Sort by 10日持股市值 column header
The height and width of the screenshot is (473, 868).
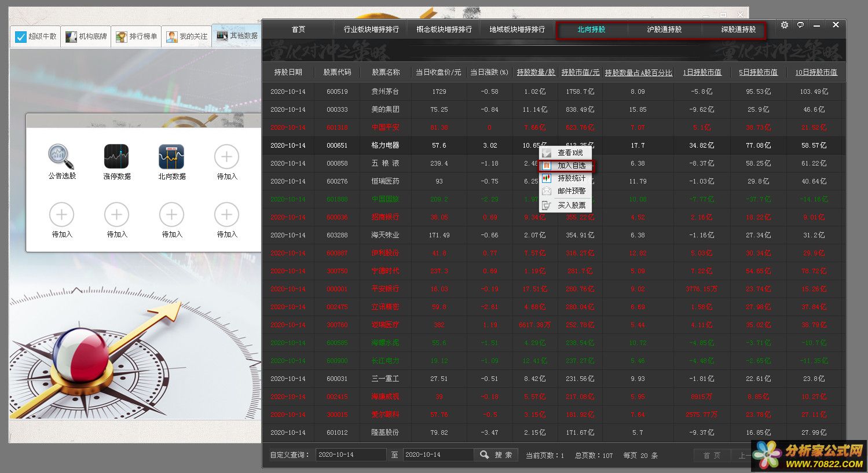(816, 72)
